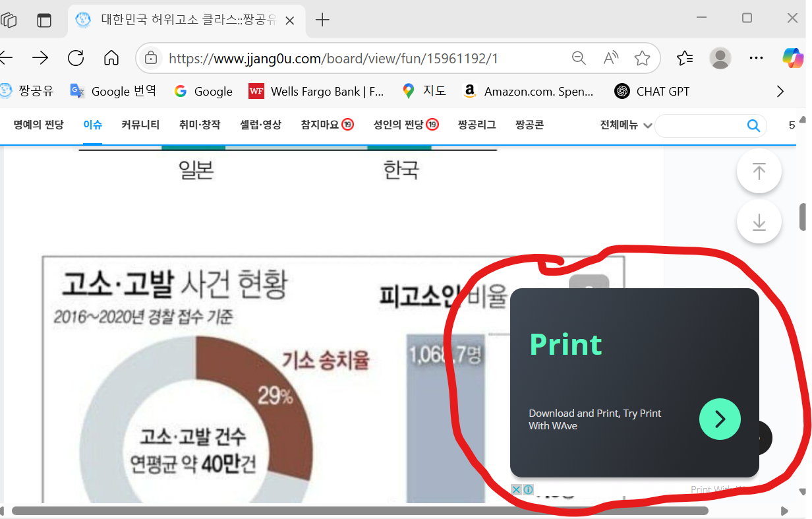Show more bookmarks with the overflow chevron
Image resolution: width=812 pixels, height=519 pixels.
click(x=780, y=91)
